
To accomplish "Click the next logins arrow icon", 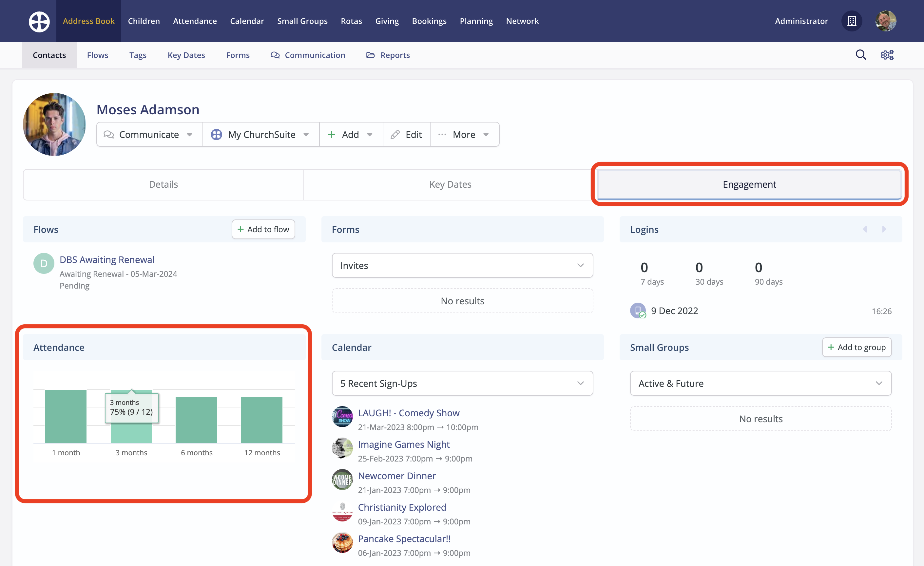I will click(x=884, y=229).
